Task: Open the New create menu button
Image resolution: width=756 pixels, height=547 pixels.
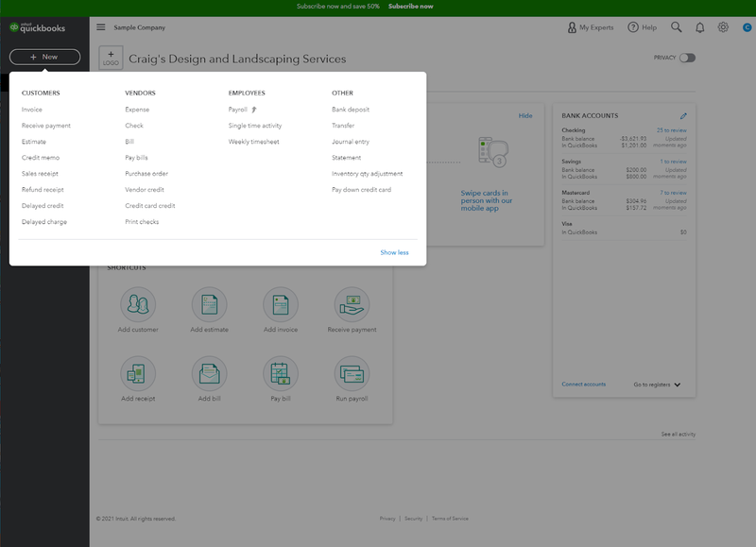Action: [x=44, y=57]
